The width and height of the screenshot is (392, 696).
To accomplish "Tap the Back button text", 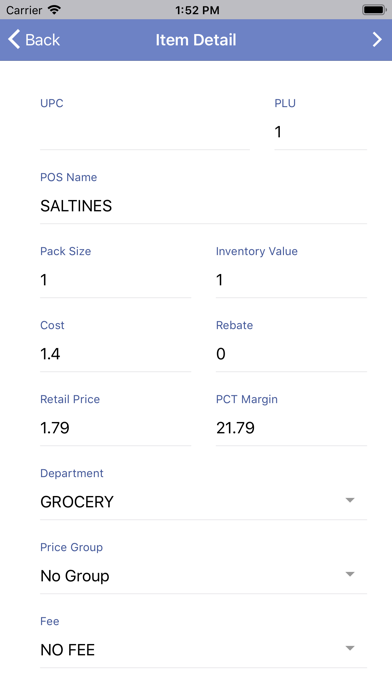I will click(x=42, y=40).
